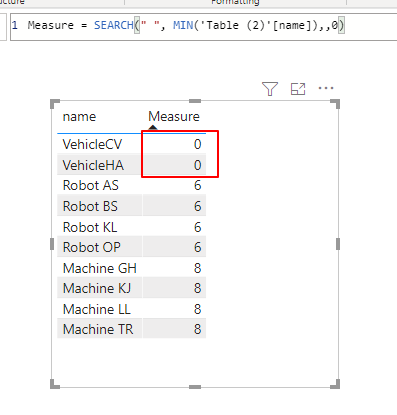Screen dimensions: 397x415
Task: Click Measure value for VehicleCV
Action: point(198,144)
